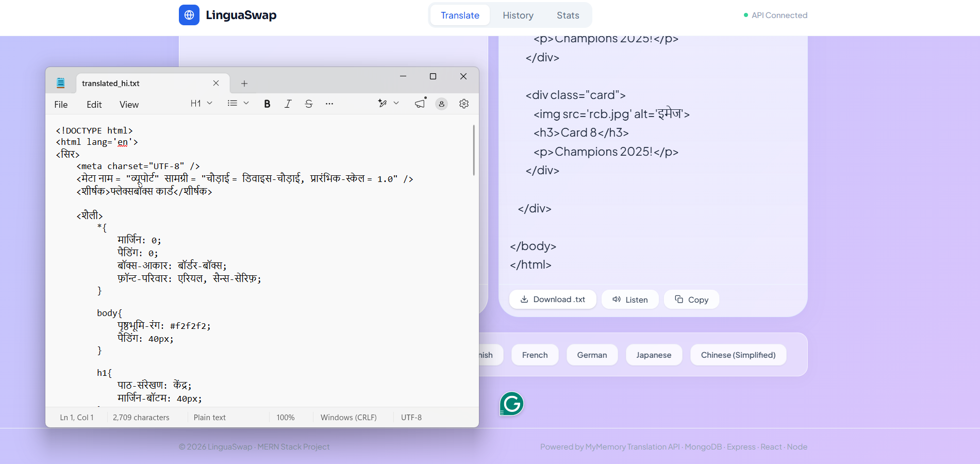Click '</html>' in translation output
Viewport: 980px width, 464px height.
(530, 264)
